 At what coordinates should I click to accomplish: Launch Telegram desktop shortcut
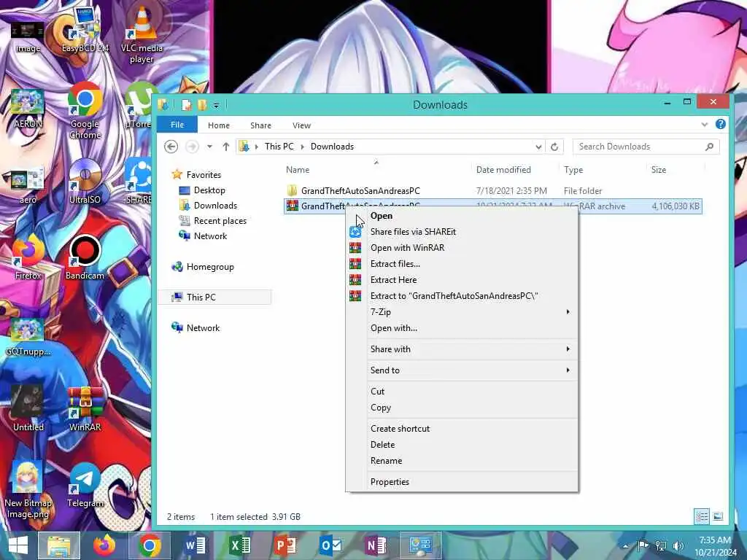pos(85,486)
